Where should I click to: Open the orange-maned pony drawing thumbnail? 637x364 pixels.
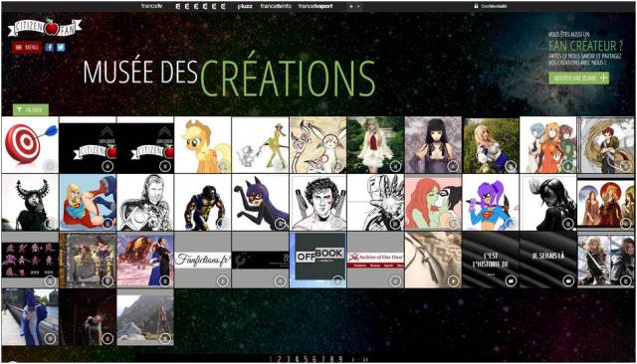coord(203,145)
